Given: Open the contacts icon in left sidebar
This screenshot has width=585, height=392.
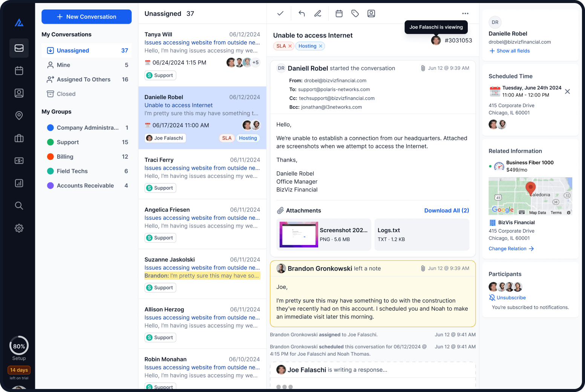Looking at the screenshot, I should coord(19,93).
